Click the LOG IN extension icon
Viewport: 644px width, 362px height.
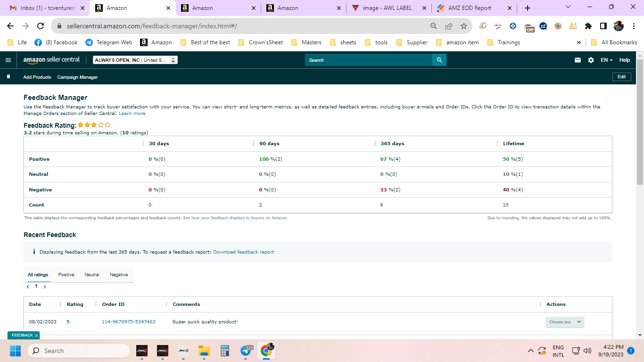pos(498,26)
